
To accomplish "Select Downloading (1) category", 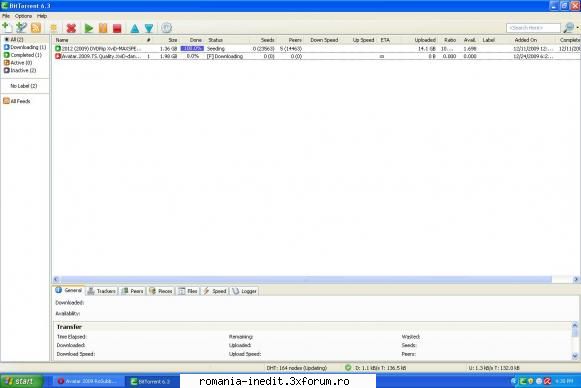I will (x=25, y=47).
